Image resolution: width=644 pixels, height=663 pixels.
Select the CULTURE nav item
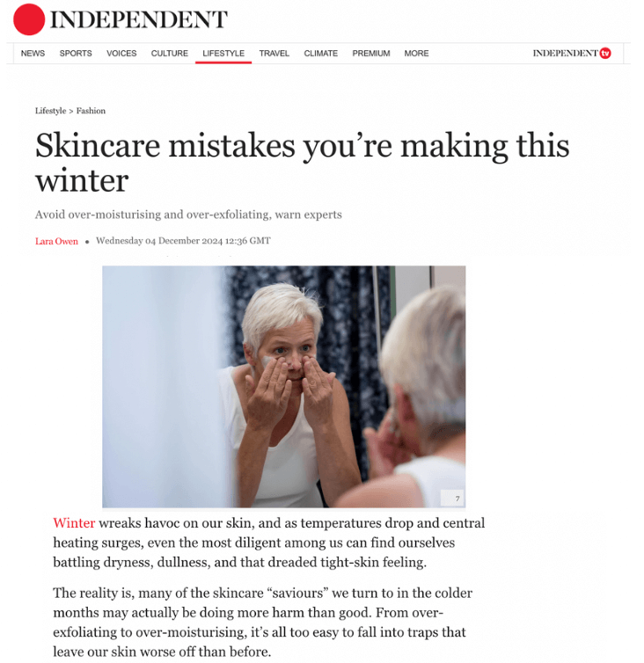click(170, 54)
